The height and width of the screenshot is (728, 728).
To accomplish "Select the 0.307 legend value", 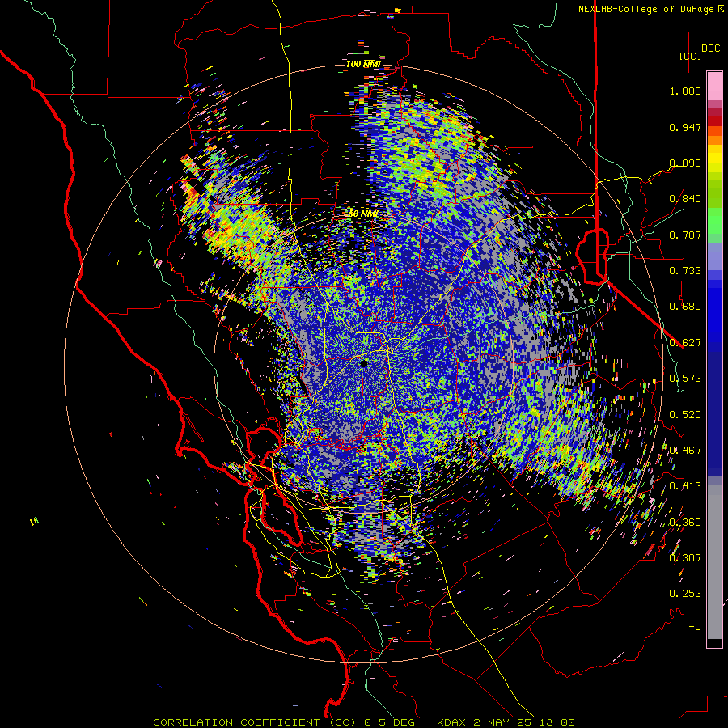I will point(685,557).
